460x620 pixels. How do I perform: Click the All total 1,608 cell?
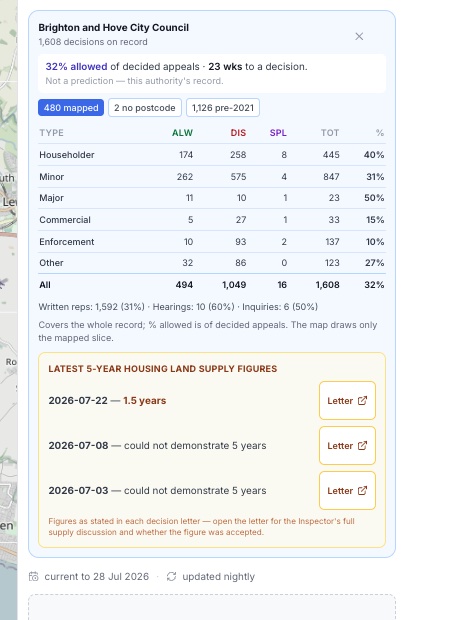[x=327, y=285]
